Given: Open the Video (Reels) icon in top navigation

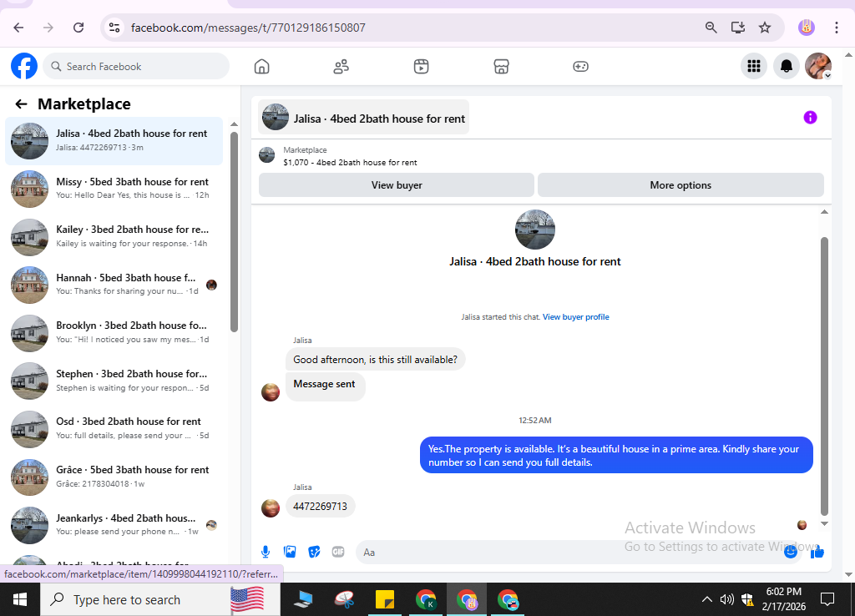Looking at the screenshot, I should click(x=421, y=67).
